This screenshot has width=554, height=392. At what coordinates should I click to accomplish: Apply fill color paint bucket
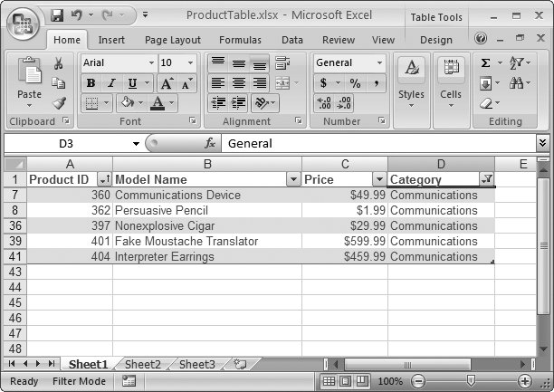click(x=128, y=103)
